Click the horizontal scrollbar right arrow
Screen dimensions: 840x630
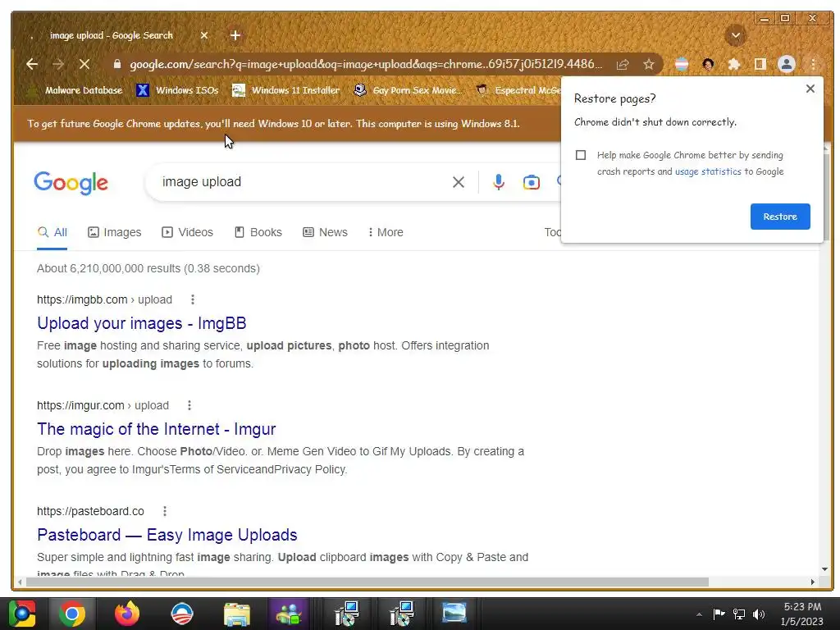[813, 582]
